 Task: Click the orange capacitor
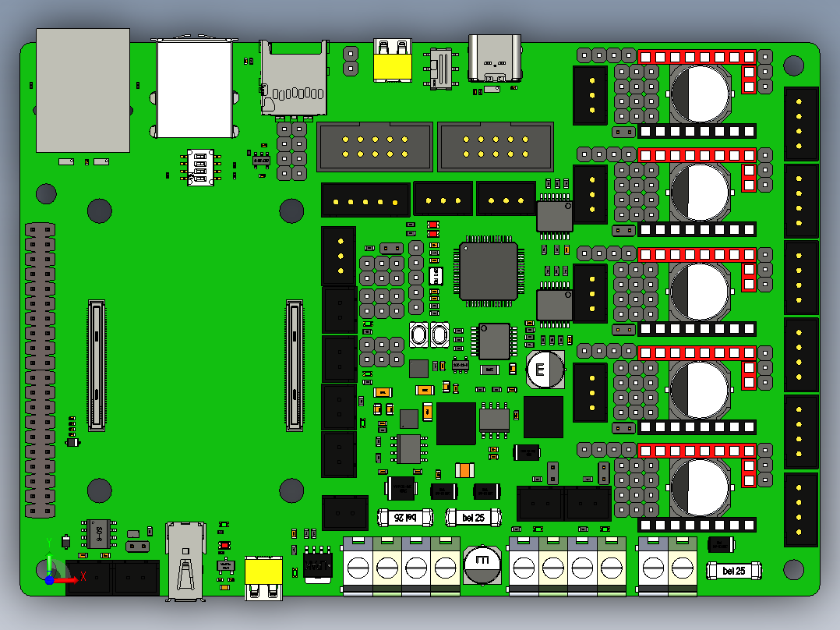pyautogui.click(x=465, y=471)
